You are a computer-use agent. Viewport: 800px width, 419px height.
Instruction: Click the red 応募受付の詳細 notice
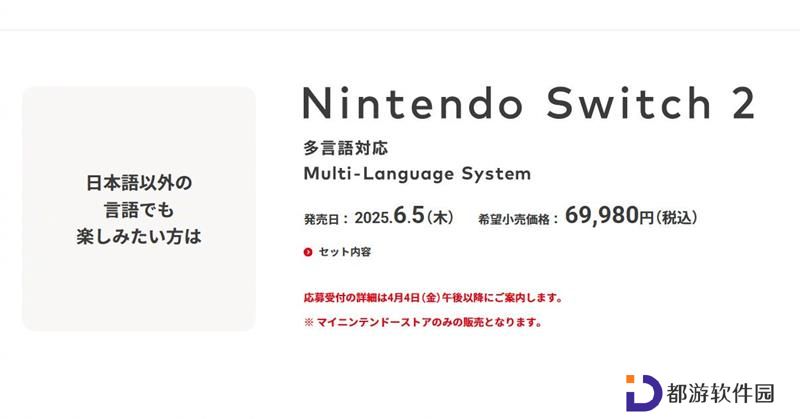[x=433, y=298]
